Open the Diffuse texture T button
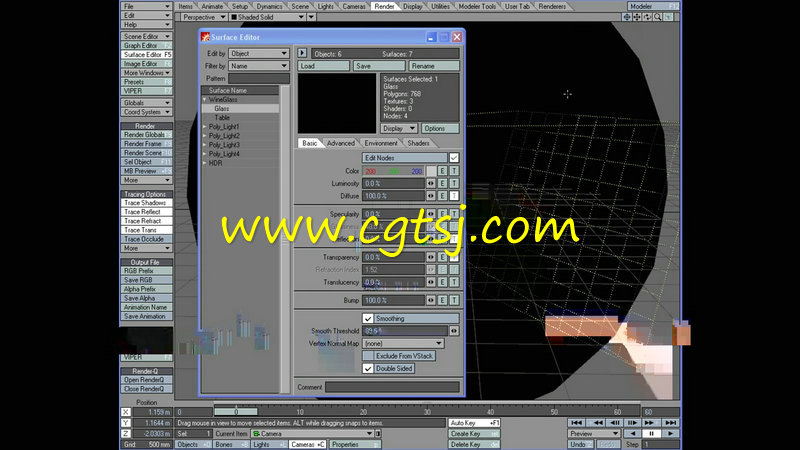 (454, 196)
